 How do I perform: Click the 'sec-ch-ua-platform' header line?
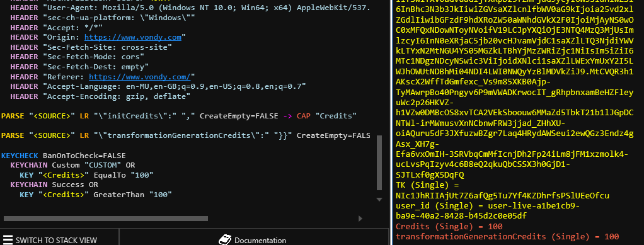point(102,18)
